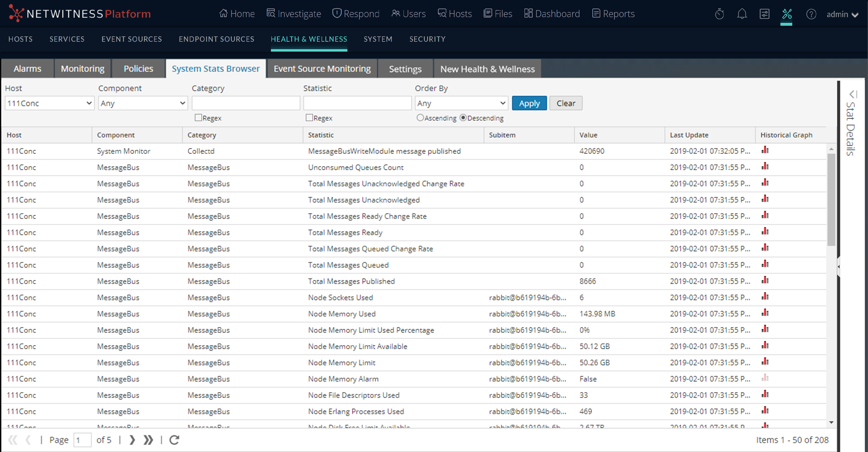Open Reports from top navigation

pos(613,14)
